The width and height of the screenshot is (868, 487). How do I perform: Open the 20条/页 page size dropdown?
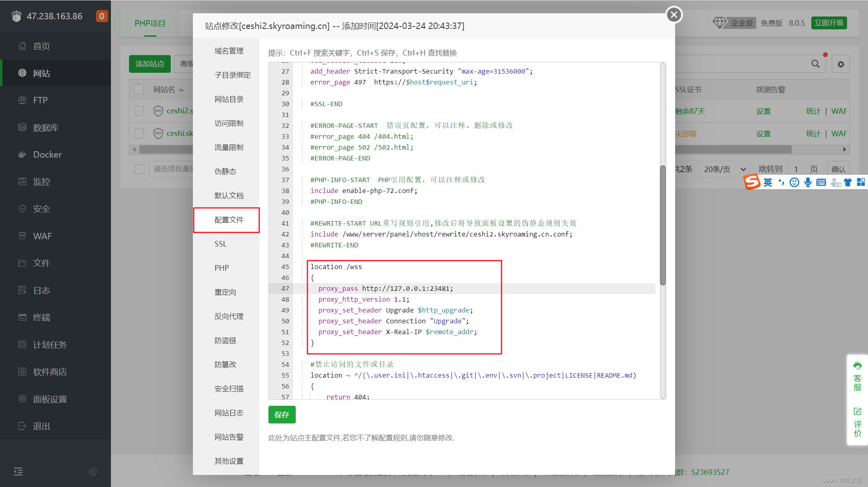(x=723, y=169)
